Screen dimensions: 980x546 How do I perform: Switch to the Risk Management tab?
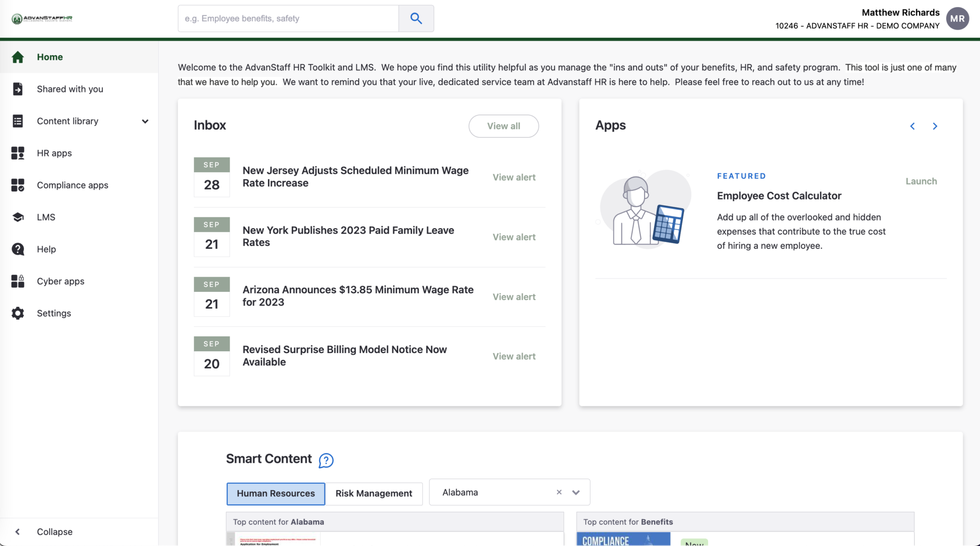click(x=373, y=493)
